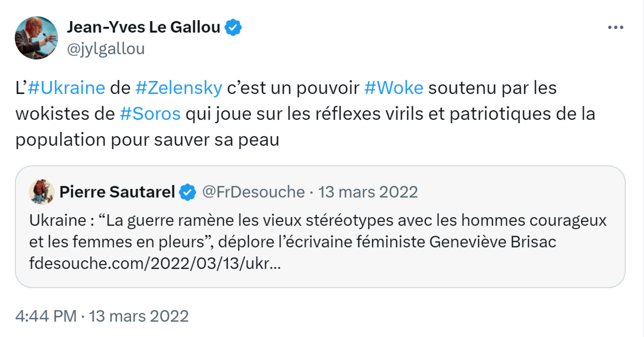Viewport: 644px width, 337px height.
Task: Click Pierre Sautarel's small avatar
Action: click(42, 192)
